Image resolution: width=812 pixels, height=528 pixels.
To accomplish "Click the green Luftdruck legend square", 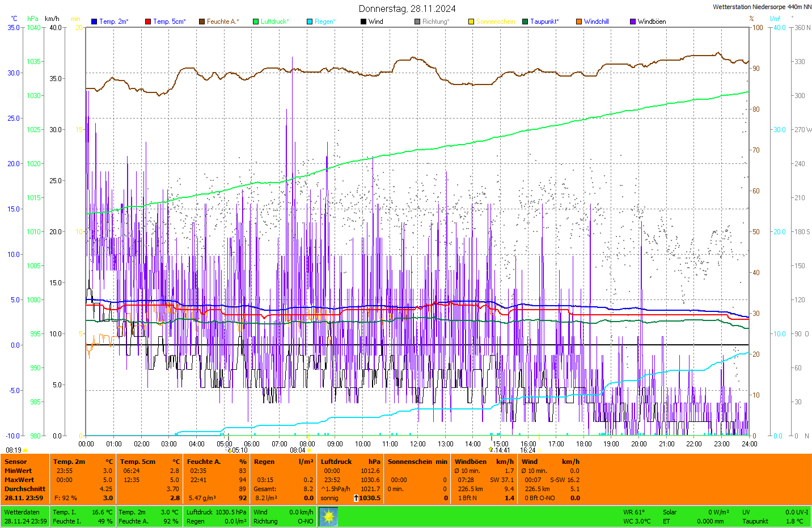I will pyautogui.click(x=256, y=22).
